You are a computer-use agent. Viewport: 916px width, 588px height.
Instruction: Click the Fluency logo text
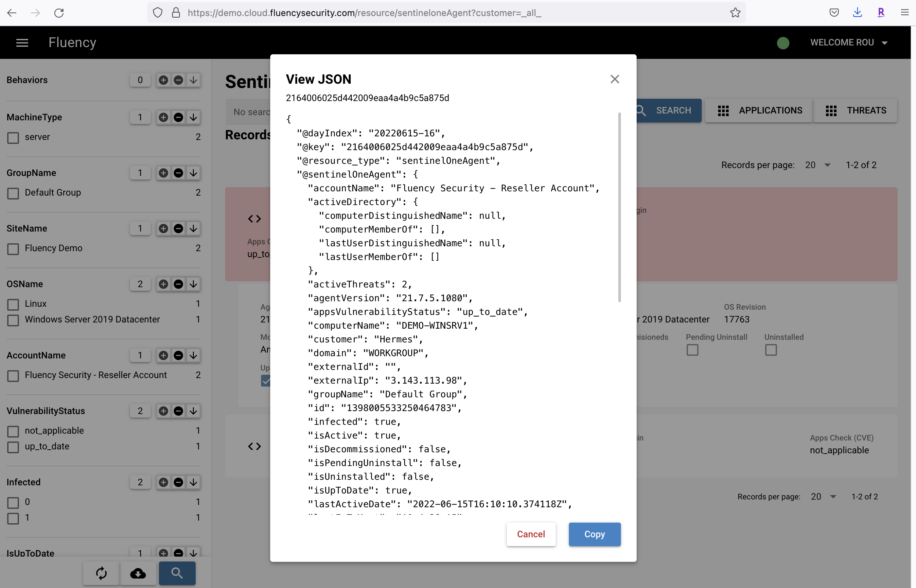72,43
